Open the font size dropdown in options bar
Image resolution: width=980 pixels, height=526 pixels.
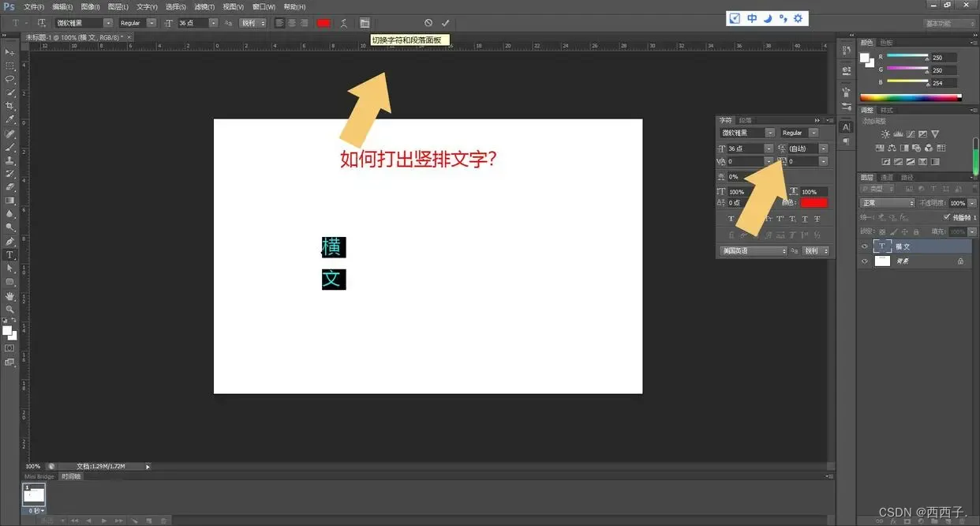coord(214,23)
